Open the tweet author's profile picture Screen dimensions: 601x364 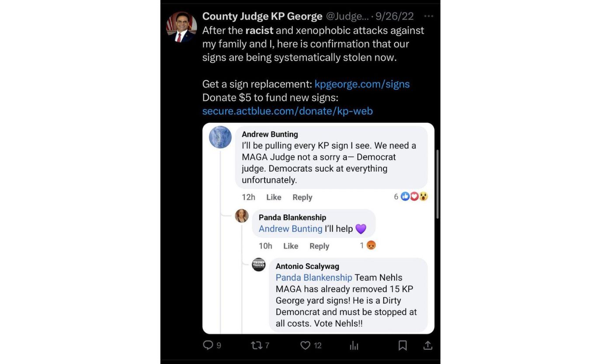pos(181,27)
